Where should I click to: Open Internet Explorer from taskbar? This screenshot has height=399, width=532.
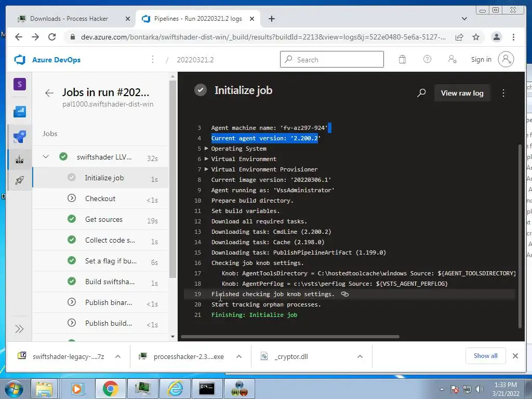pyautogui.click(x=175, y=389)
